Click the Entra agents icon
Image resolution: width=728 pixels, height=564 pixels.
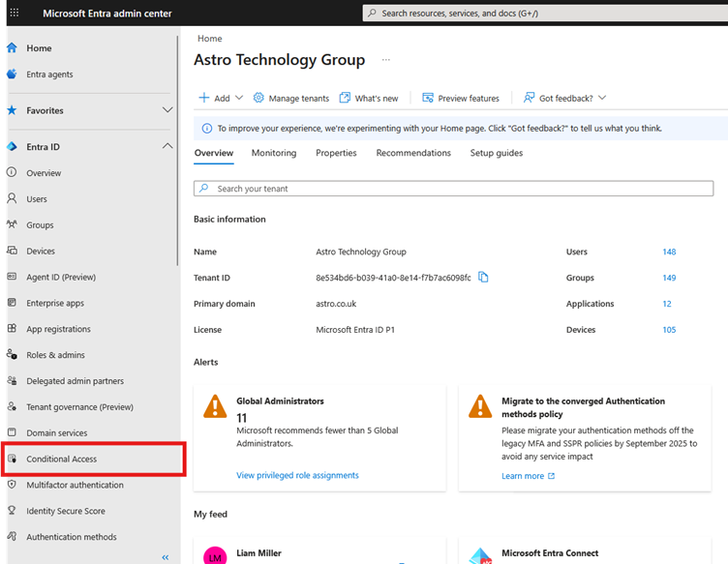(x=12, y=74)
